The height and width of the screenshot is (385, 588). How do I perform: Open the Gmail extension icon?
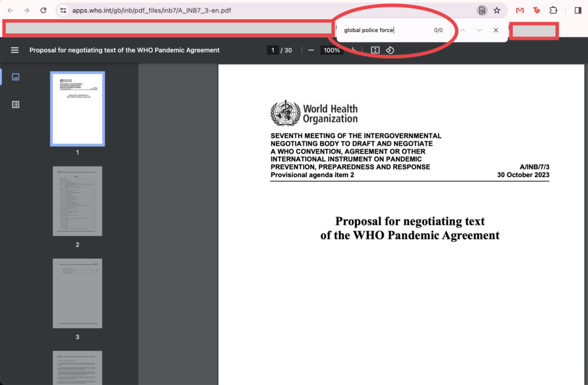click(520, 10)
